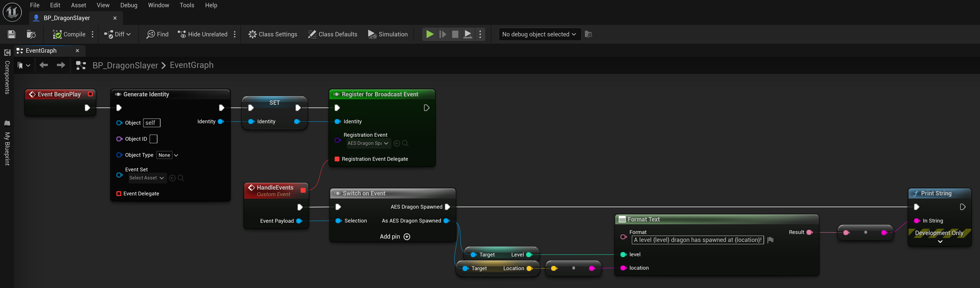Screen dimensions: 980x288
Task: Toggle the Object ID checkbox
Action: [x=154, y=139]
